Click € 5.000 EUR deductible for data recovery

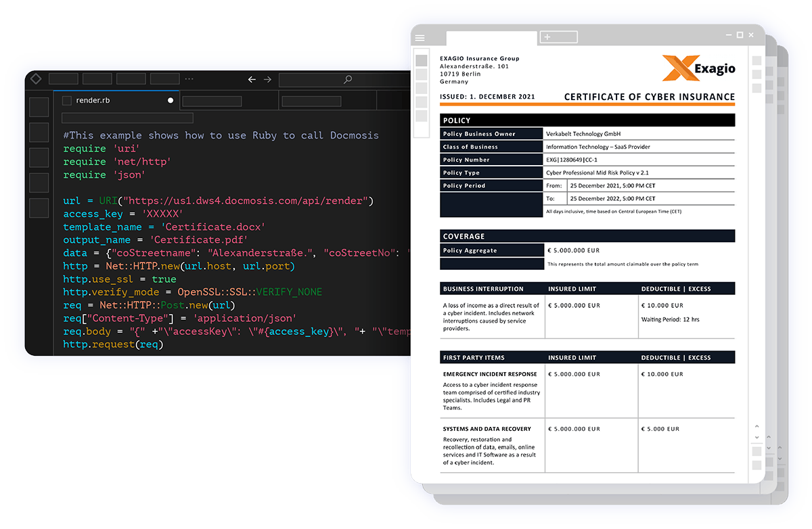coord(660,429)
